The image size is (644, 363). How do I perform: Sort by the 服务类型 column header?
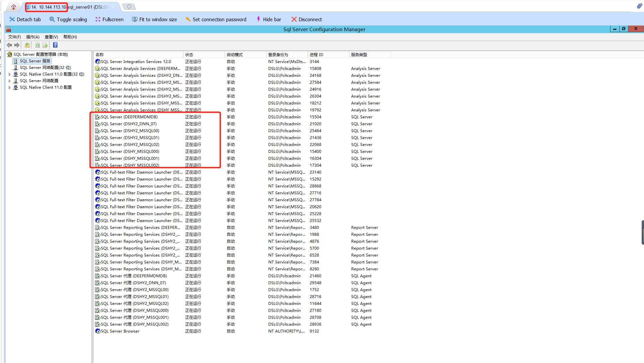(x=370, y=55)
